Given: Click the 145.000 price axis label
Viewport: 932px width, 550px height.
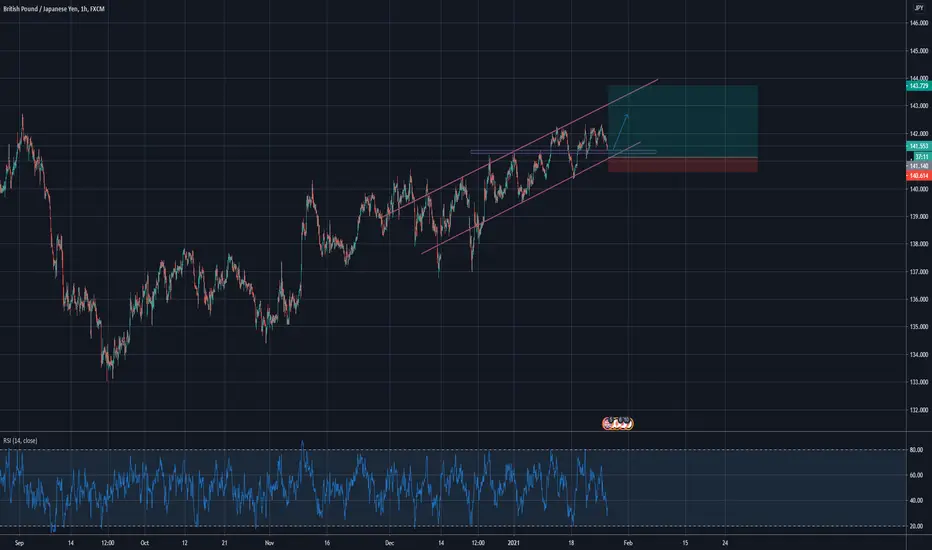Looking at the screenshot, I should (919, 51).
